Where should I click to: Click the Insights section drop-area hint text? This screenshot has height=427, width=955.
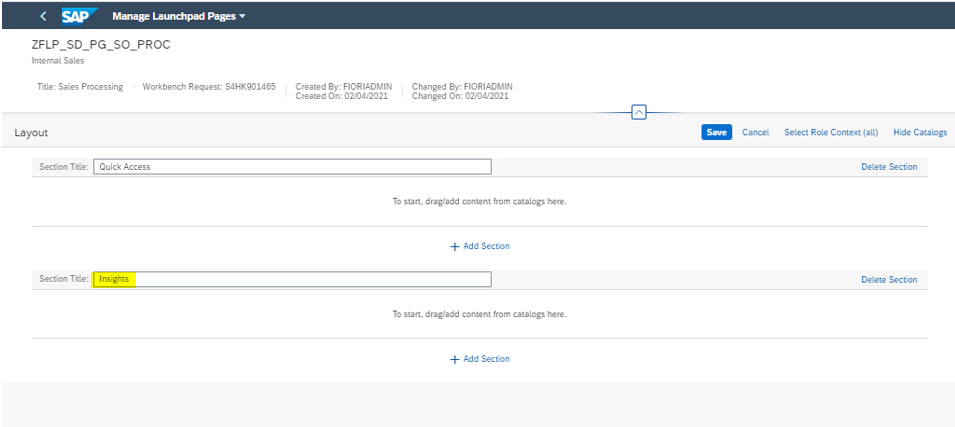click(x=479, y=314)
